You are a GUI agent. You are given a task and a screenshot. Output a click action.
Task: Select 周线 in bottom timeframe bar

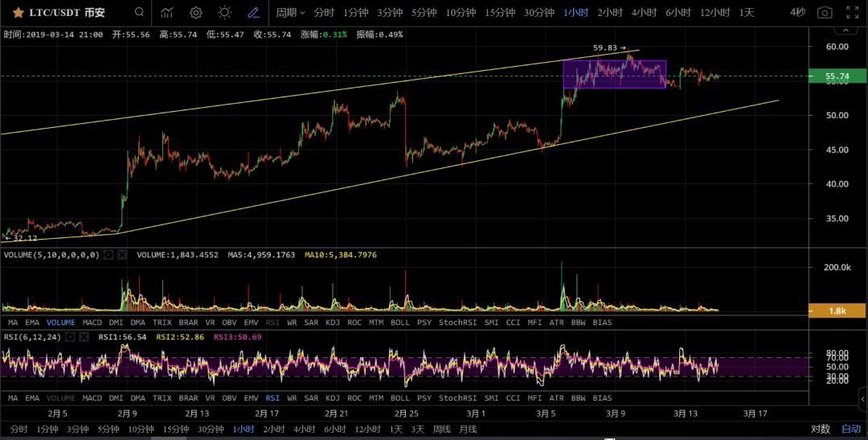coord(442,429)
